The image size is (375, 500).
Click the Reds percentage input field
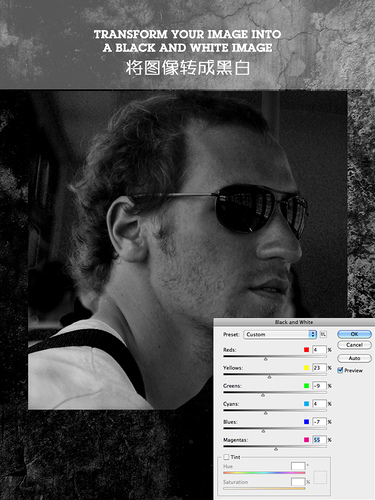(319, 350)
